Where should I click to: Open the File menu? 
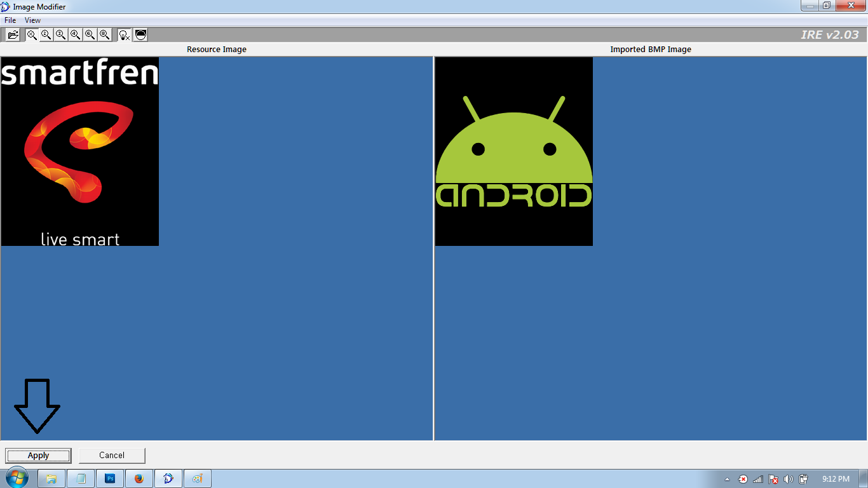coord(10,20)
